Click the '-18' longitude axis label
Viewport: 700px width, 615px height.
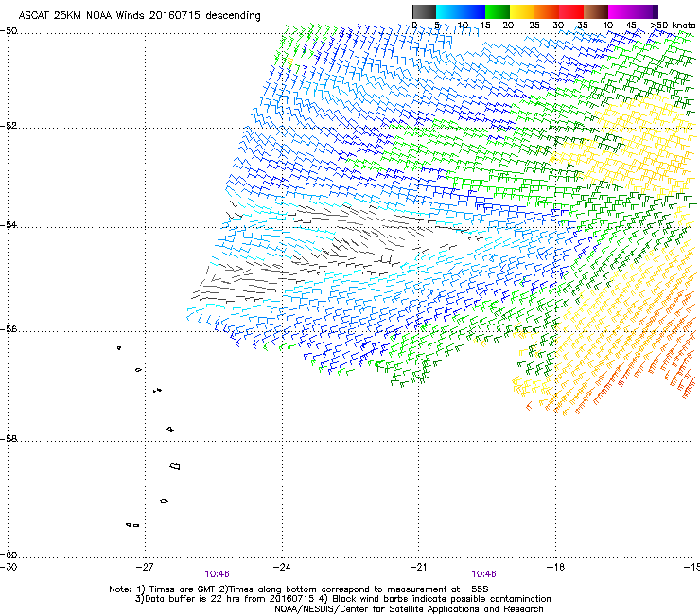[555, 567]
